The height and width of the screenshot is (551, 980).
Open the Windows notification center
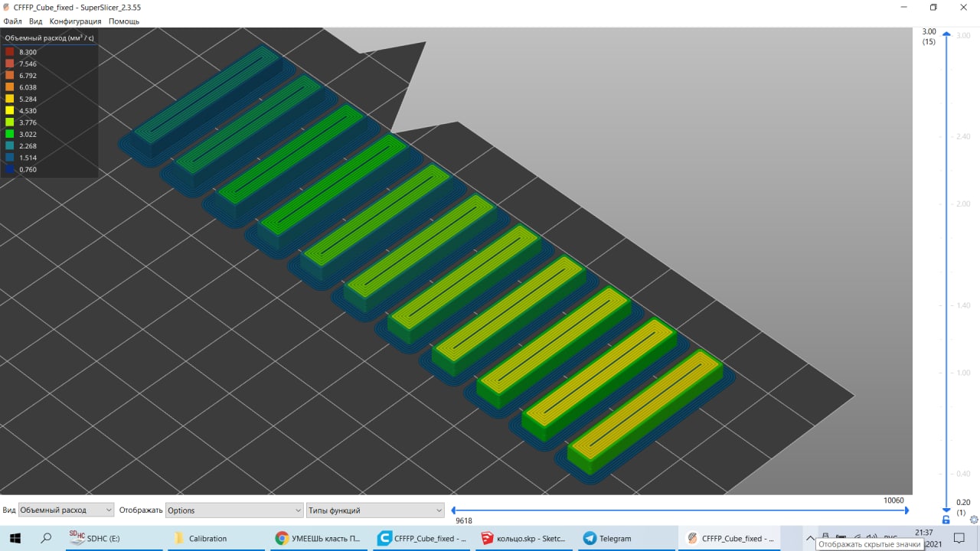click(x=958, y=538)
